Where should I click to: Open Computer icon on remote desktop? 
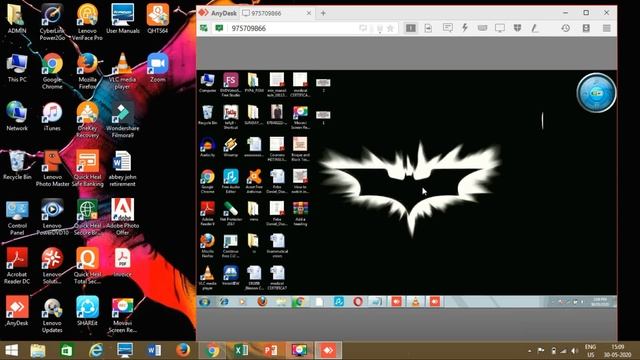pyautogui.click(x=207, y=83)
